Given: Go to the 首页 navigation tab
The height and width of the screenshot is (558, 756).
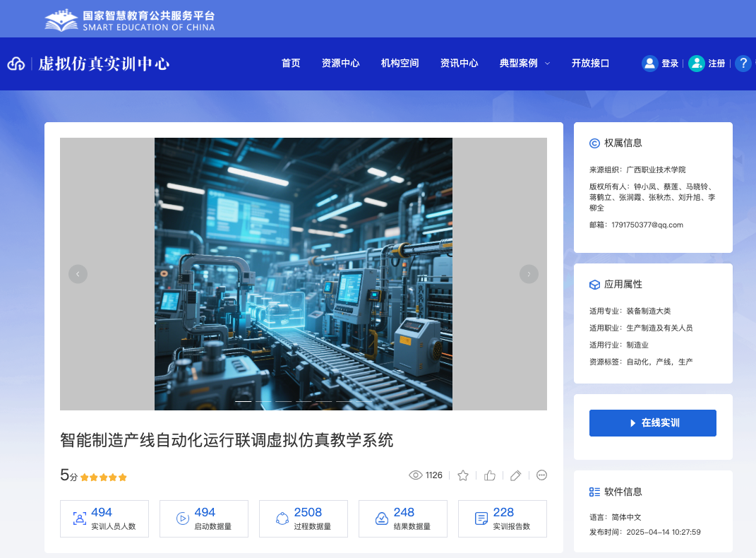Looking at the screenshot, I should tap(291, 64).
